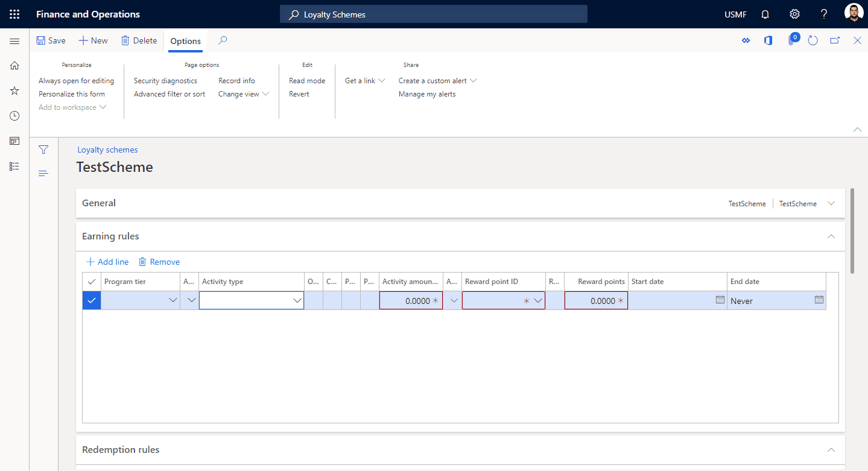Open the Power Apps icon in the action pane
The height and width of the screenshot is (471, 868).
(746, 40)
